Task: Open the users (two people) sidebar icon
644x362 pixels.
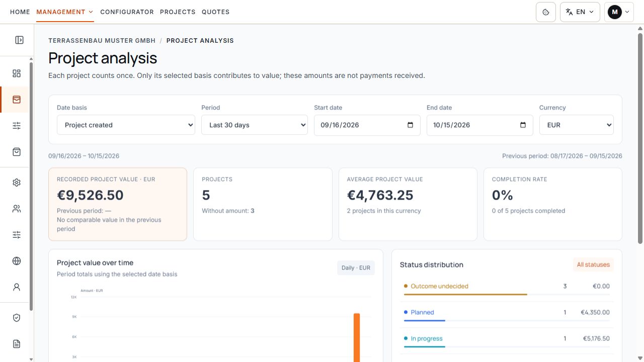Action: pyautogui.click(x=17, y=209)
